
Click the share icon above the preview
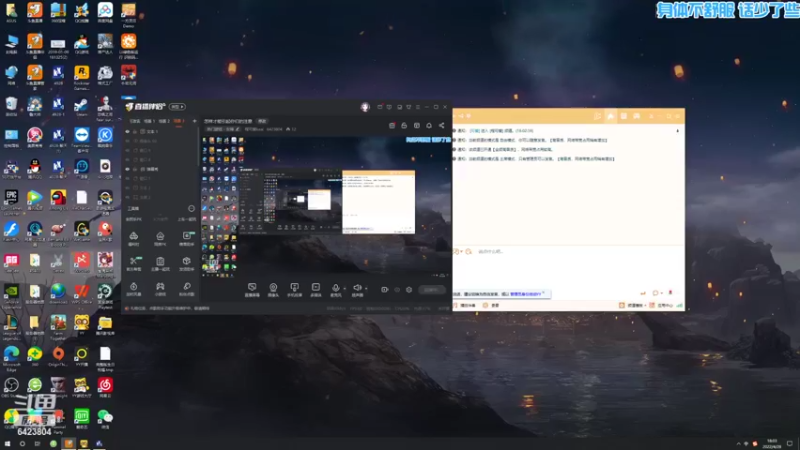tap(441, 126)
